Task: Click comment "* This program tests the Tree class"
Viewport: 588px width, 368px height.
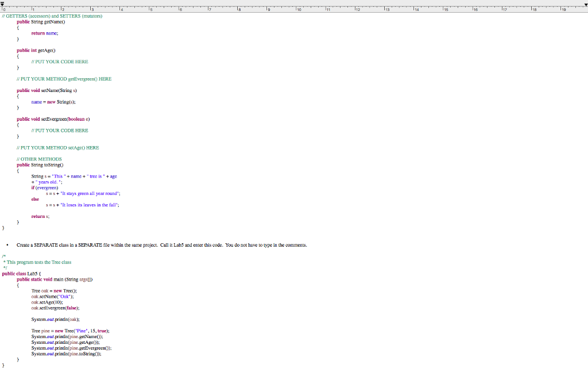Action: click(37, 262)
